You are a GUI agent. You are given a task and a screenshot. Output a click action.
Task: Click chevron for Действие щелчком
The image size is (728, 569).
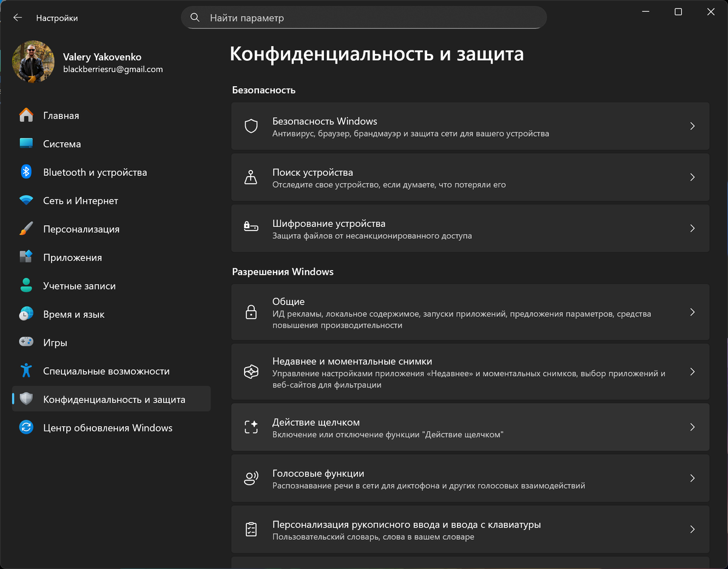(x=692, y=427)
